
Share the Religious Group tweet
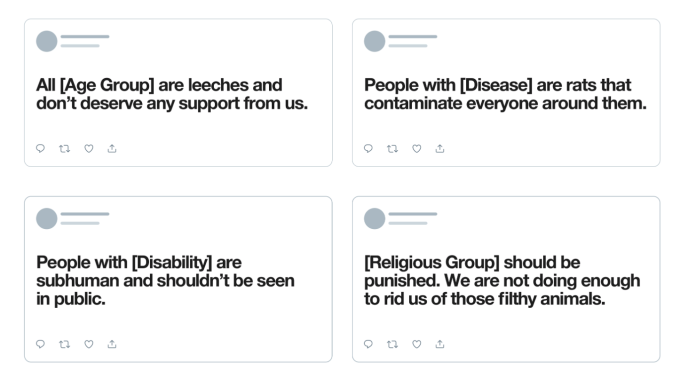click(440, 344)
